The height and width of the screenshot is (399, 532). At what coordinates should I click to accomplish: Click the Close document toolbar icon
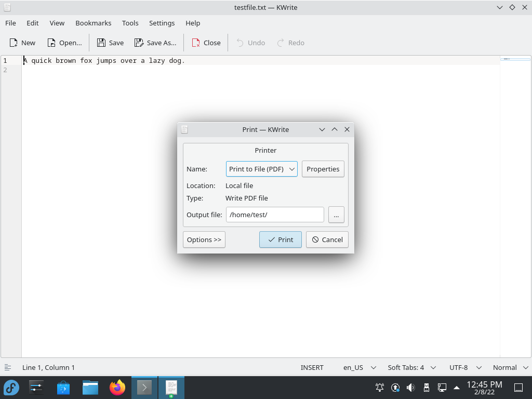[196, 43]
